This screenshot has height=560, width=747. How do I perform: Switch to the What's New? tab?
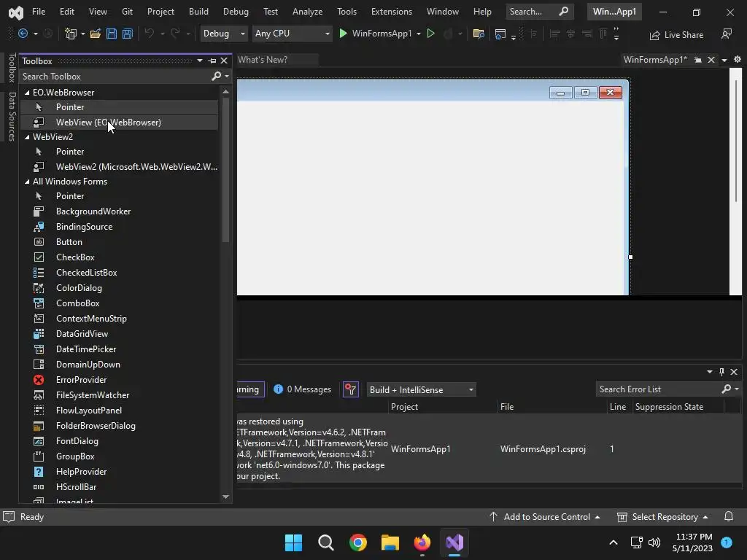[263, 60]
